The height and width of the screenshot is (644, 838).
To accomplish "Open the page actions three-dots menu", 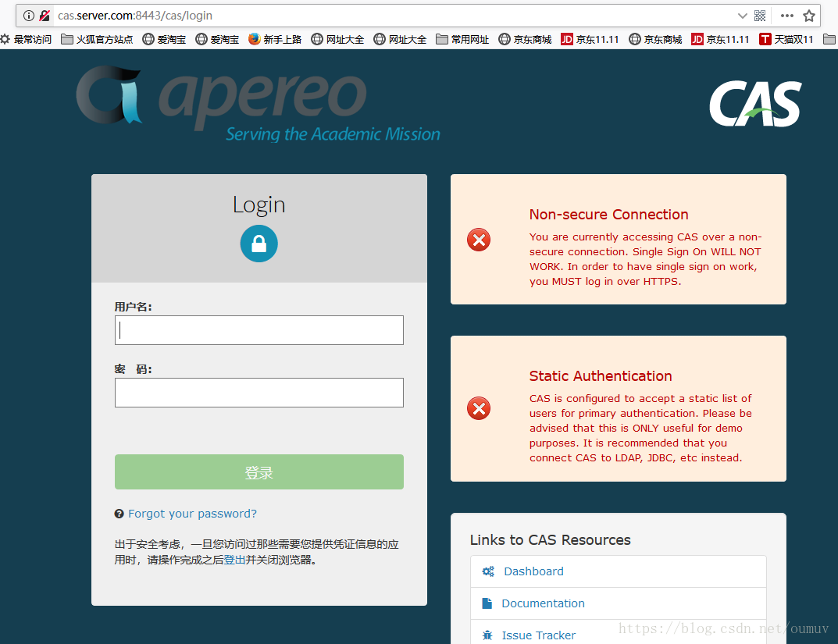I will (786, 16).
